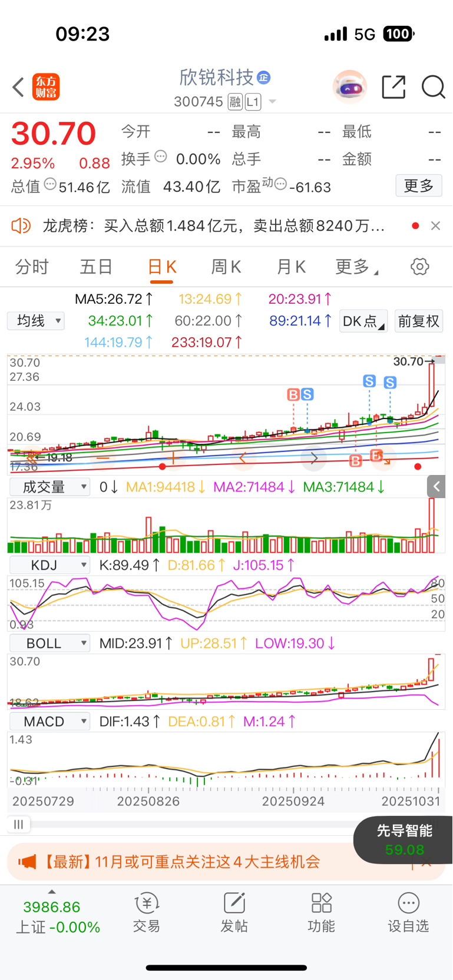Open the KDJ indicator dropdown
The height and width of the screenshot is (980, 453).
[x=50, y=565]
